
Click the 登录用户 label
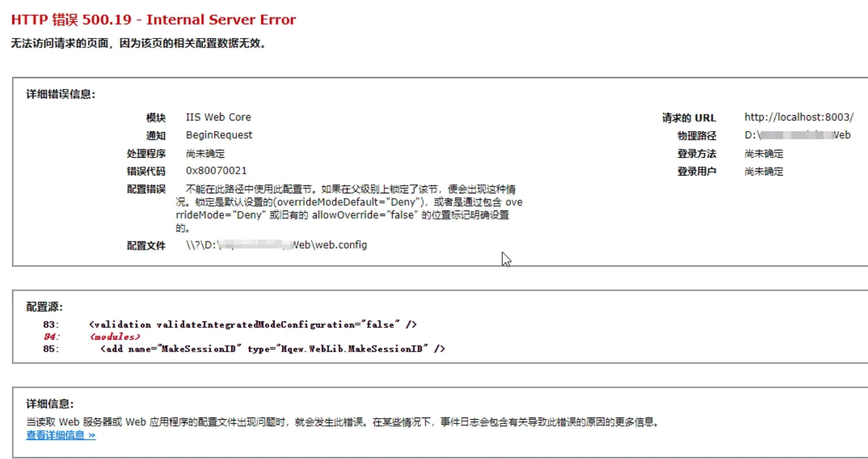(697, 171)
